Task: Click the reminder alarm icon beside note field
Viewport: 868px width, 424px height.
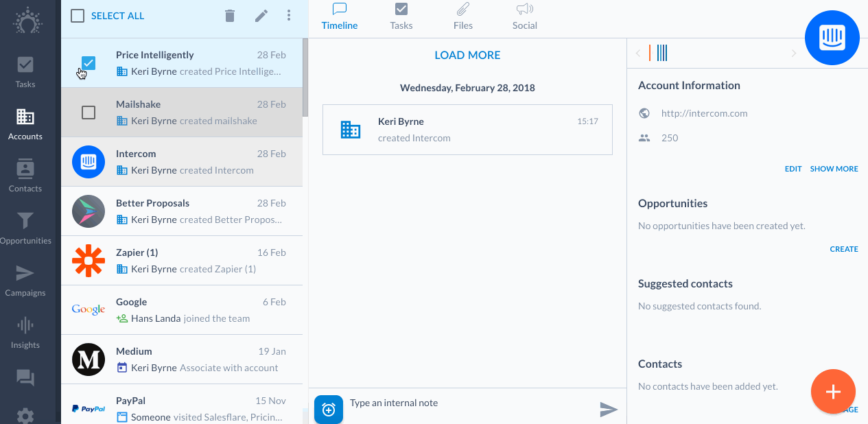Action: (329, 410)
